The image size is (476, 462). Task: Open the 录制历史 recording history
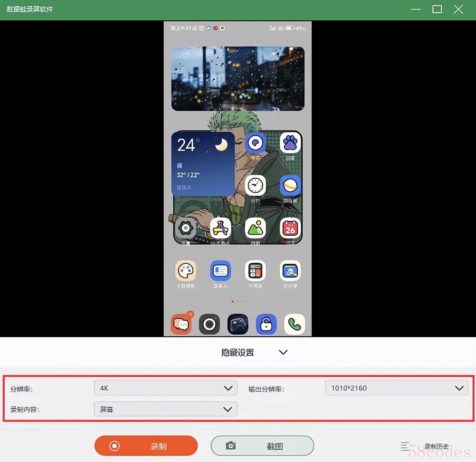point(425,446)
